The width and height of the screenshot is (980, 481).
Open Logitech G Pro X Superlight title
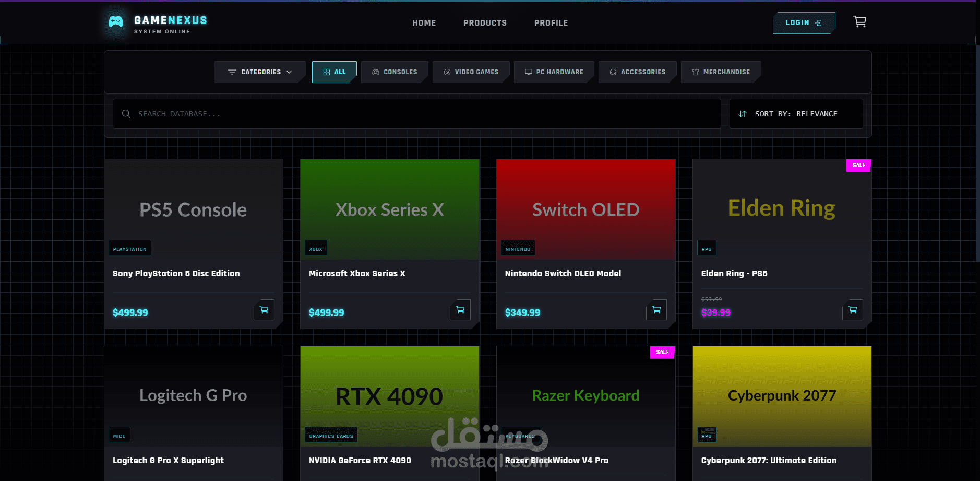[x=168, y=460]
